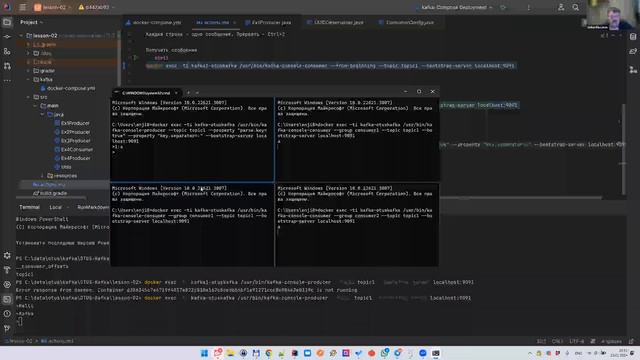Image resolution: width=640 pixels, height=360 pixels.
Task: Open the Commit tool window icon
Action: (7, 37)
